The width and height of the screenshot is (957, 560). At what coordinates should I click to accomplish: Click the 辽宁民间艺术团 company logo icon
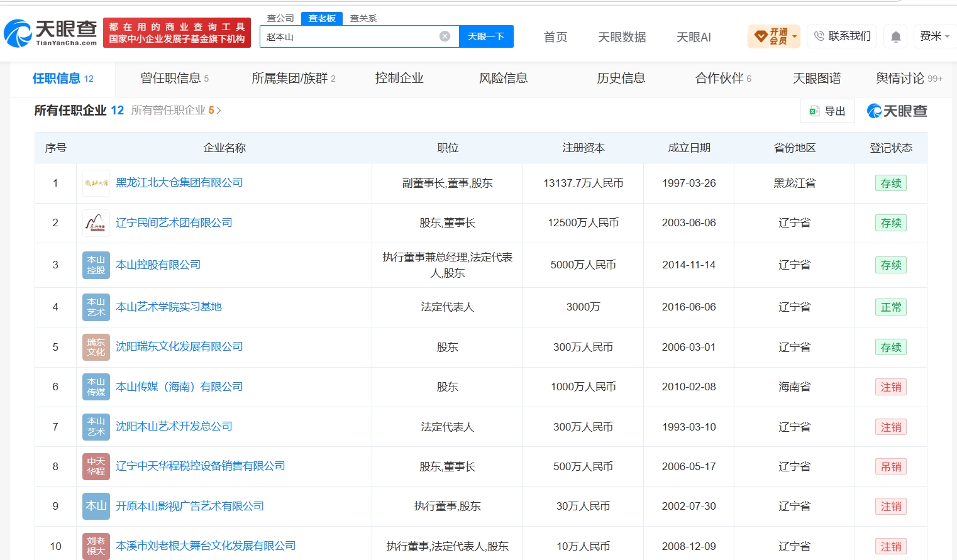pyautogui.click(x=96, y=223)
